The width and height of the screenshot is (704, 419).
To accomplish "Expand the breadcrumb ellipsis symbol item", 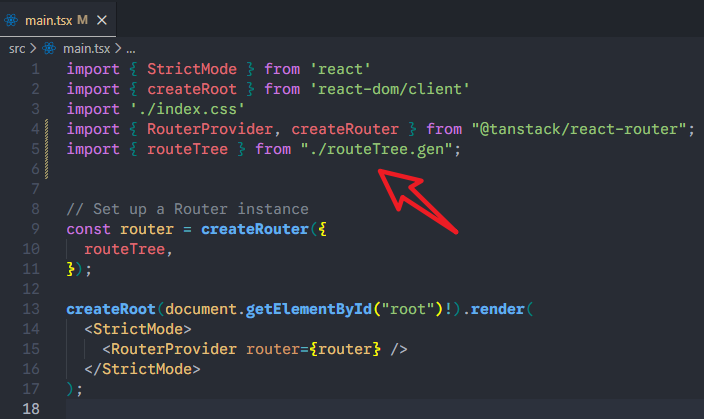I will 130,47.
